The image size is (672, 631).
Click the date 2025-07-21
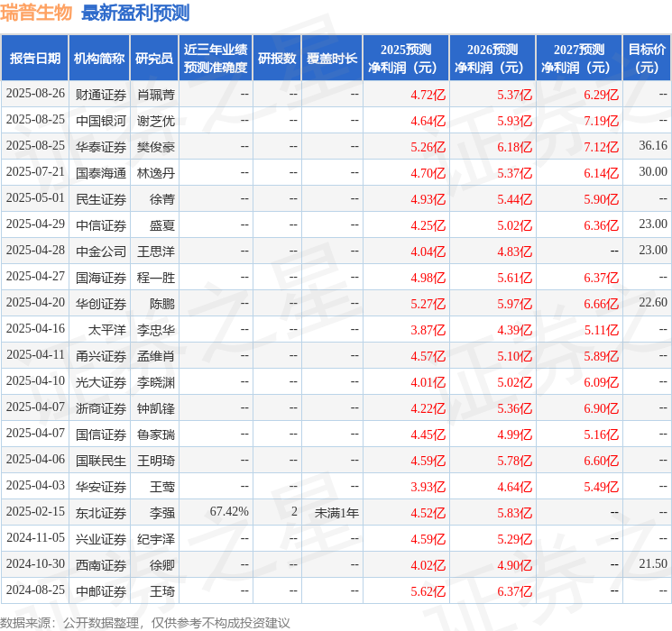tap(35, 172)
